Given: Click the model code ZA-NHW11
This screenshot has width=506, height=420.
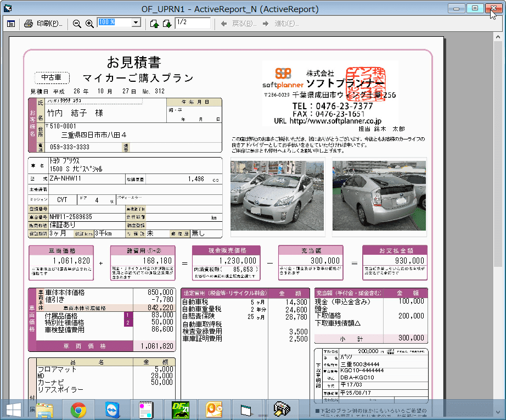Looking at the screenshot, I should 65,178.
